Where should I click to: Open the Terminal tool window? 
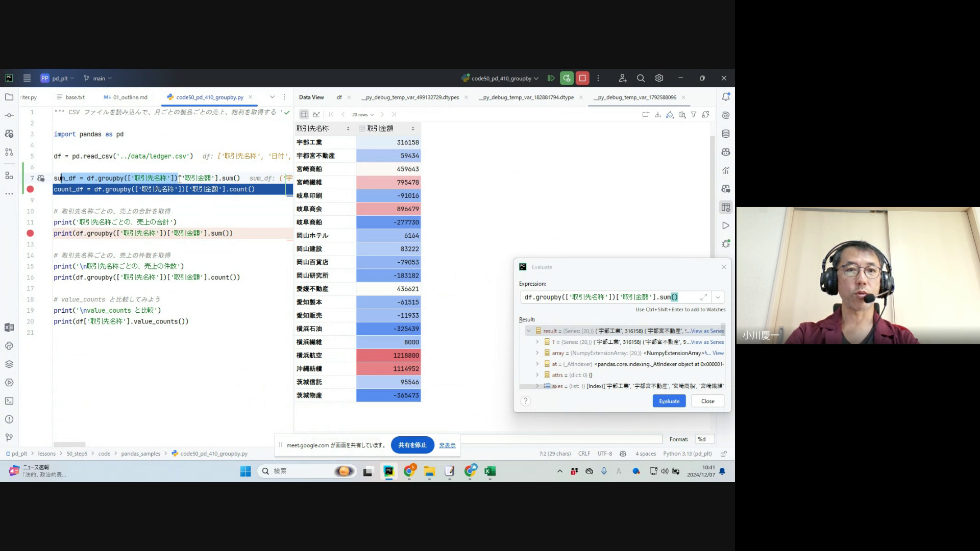pyautogui.click(x=9, y=401)
